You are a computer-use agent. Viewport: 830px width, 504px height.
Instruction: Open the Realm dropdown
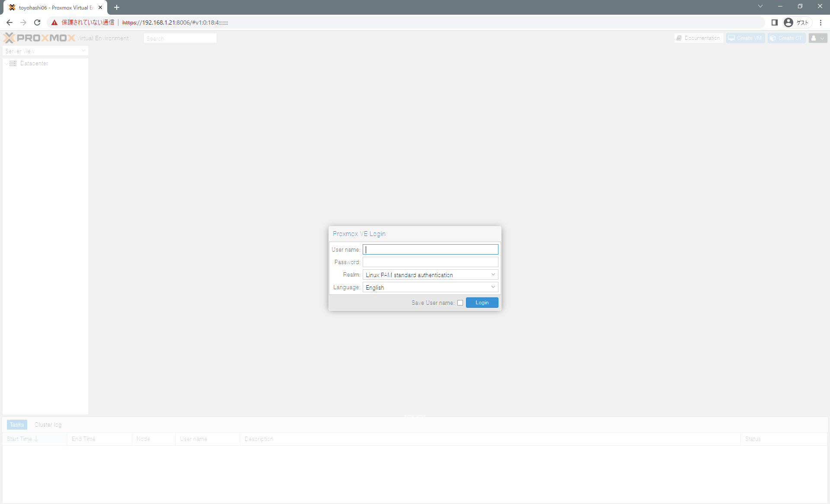pyautogui.click(x=493, y=274)
